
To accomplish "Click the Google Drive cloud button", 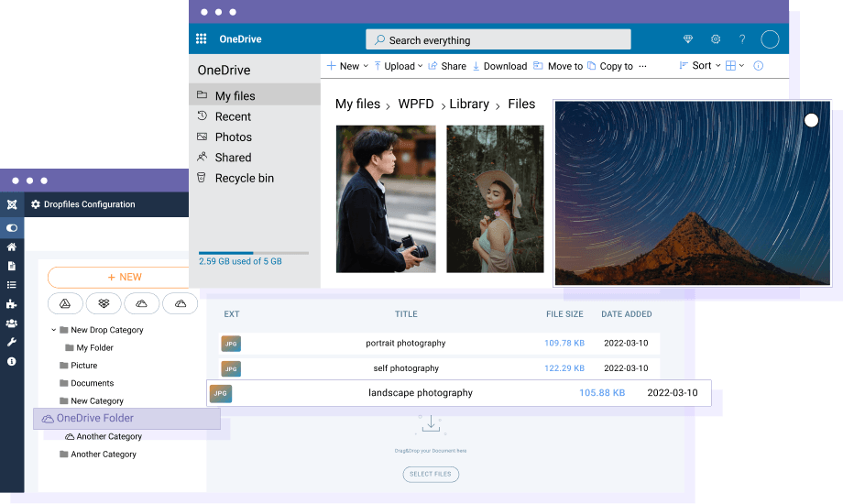I will click(x=66, y=303).
